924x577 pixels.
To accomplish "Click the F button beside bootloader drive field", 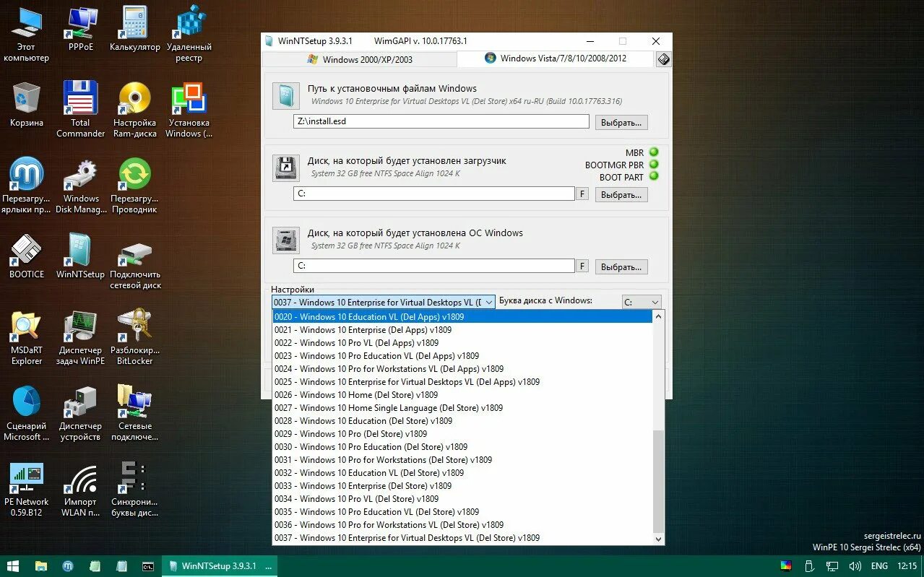I will 582,194.
